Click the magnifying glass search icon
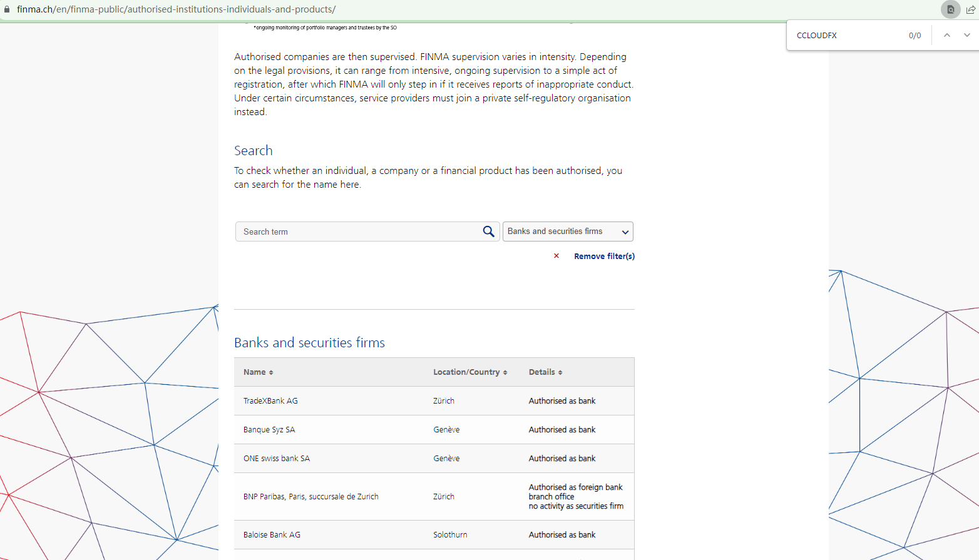Image resolution: width=979 pixels, height=560 pixels. tap(488, 232)
